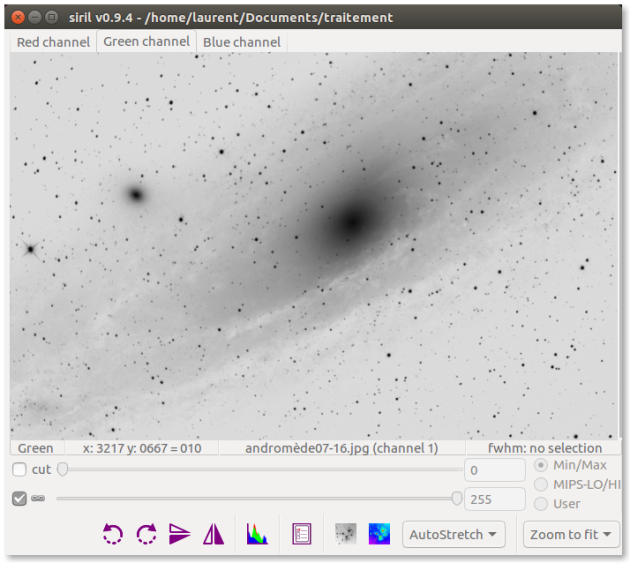This screenshot has height=563, width=630.
Task: Toggle the chain link checkbox
Action: [19, 499]
